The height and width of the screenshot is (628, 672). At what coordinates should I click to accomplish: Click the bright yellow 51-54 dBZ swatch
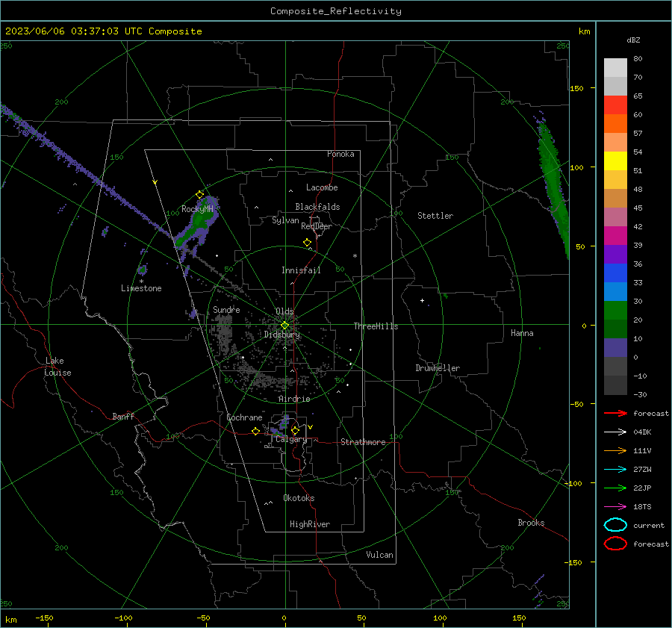tap(615, 161)
